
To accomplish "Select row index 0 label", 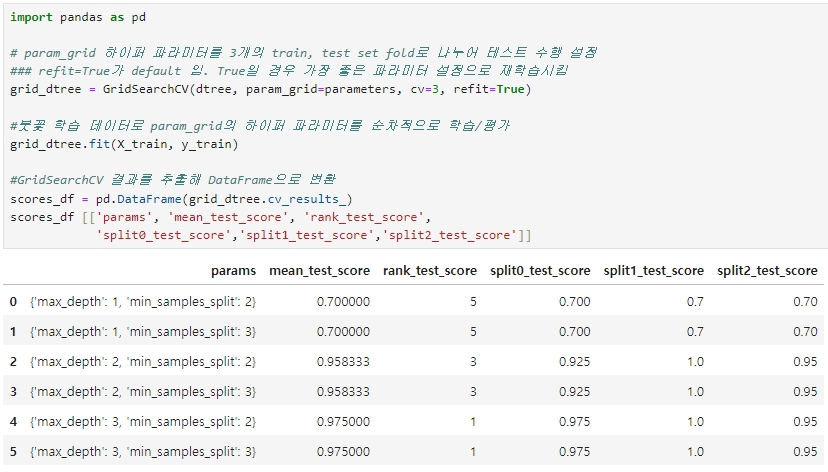I will coord(13,301).
